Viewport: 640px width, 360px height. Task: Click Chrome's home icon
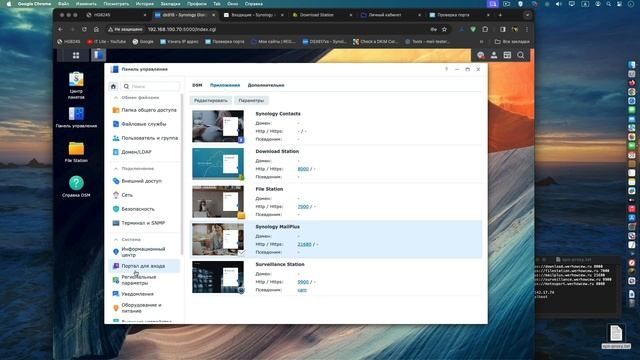pyautogui.click(x=96, y=29)
